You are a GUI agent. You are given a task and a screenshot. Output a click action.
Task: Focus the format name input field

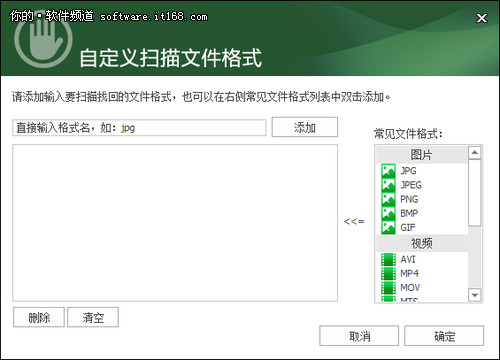139,128
